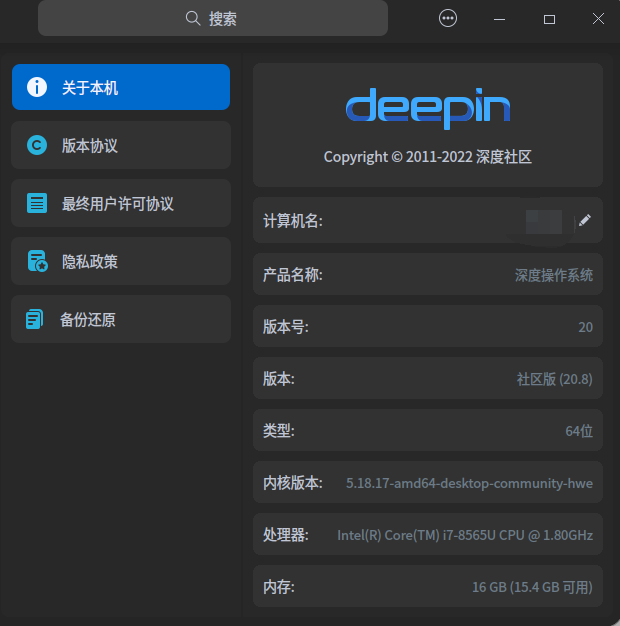Select the 关于本机 sidebar item

coord(121,87)
